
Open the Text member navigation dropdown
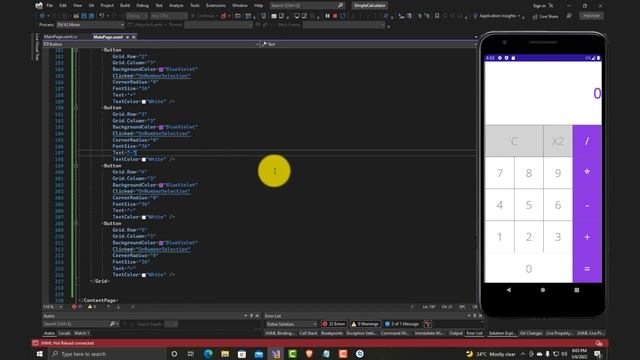click(x=369, y=44)
